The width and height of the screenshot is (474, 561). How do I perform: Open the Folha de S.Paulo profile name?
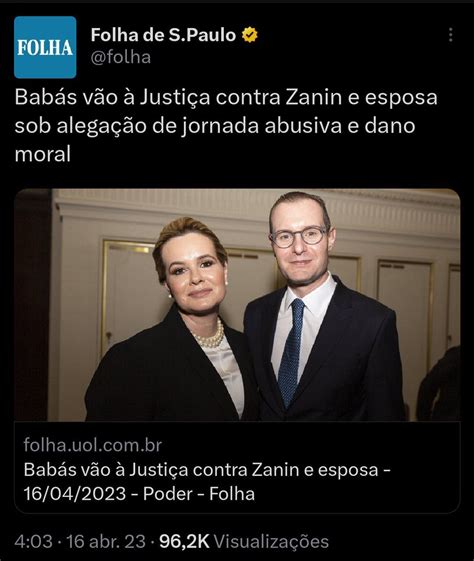(x=163, y=35)
